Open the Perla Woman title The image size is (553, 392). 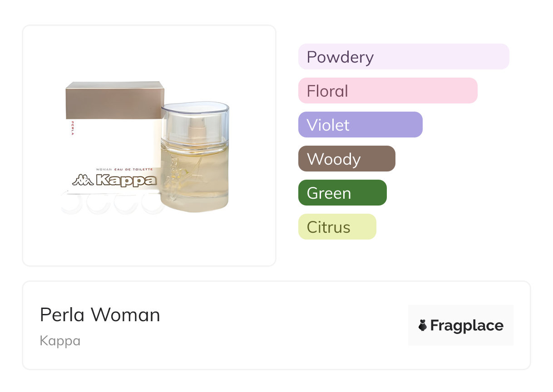(x=100, y=315)
